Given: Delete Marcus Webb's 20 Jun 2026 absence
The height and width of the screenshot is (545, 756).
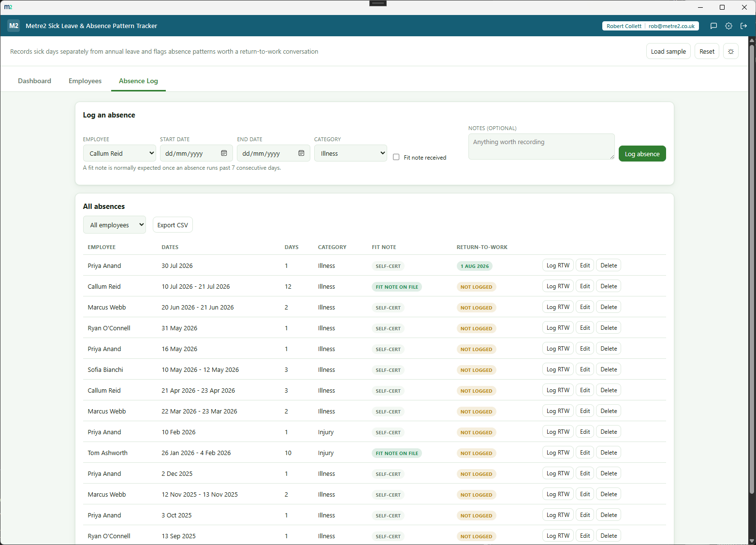Looking at the screenshot, I should [x=609, y=307].
